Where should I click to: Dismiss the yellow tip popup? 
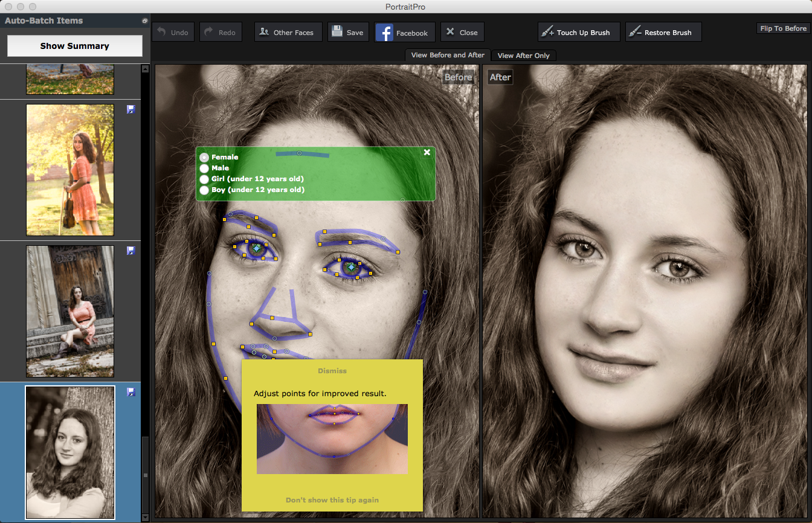pyautogui.click(x=332, y=371)
